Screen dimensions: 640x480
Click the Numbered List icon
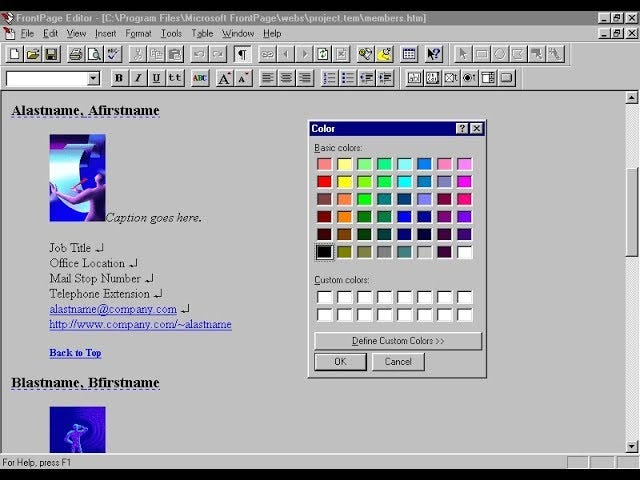(329, 78)
